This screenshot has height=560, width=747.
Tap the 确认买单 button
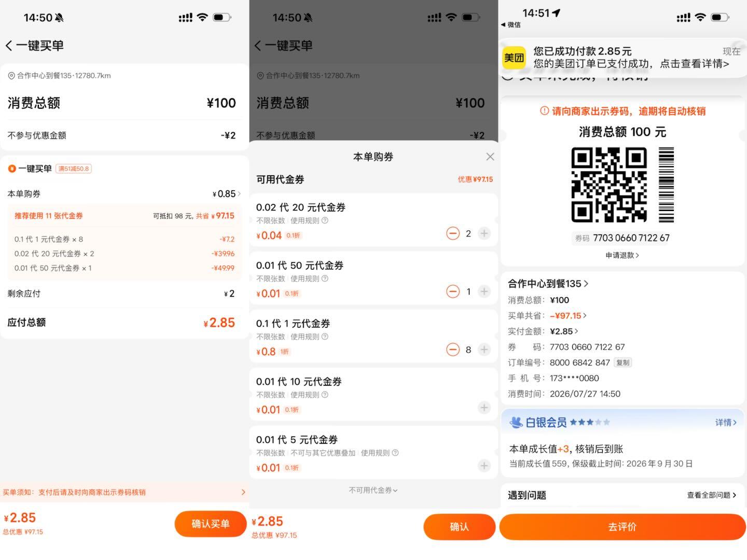(x=210, y=524)
